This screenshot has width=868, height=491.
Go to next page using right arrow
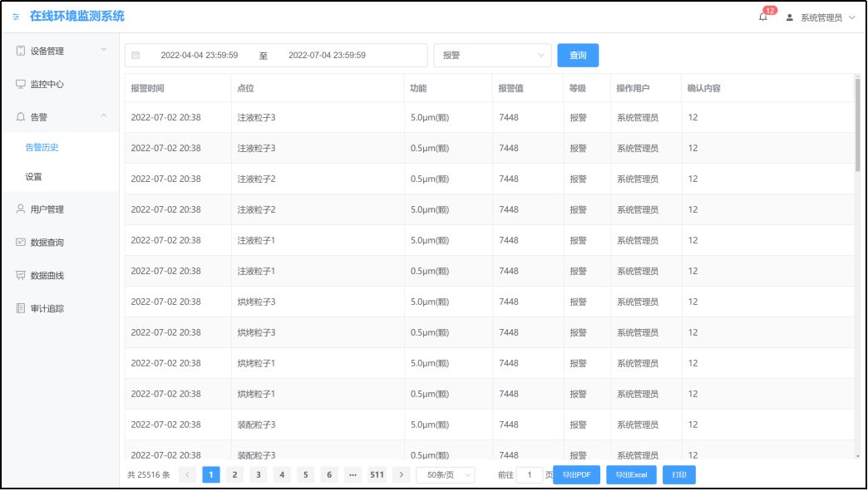click(402, 475)
